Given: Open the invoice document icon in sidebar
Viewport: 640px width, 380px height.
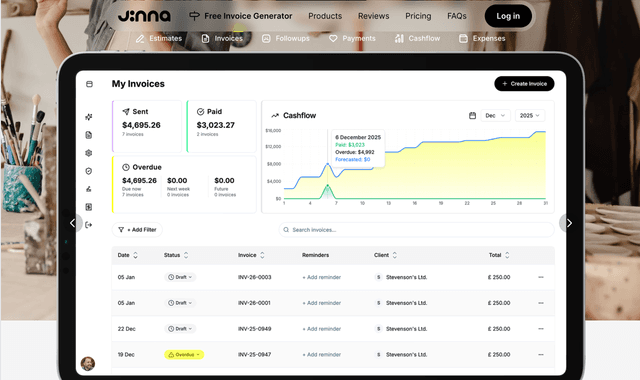Looking at the screenshot, I should click(x=89, y=135).
